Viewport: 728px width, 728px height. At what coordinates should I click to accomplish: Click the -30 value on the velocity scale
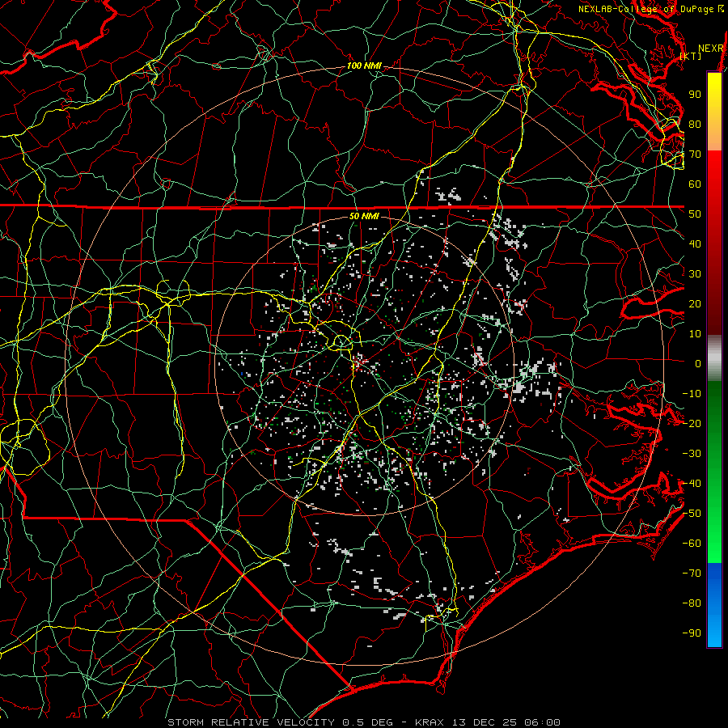(x=692, y=454)
